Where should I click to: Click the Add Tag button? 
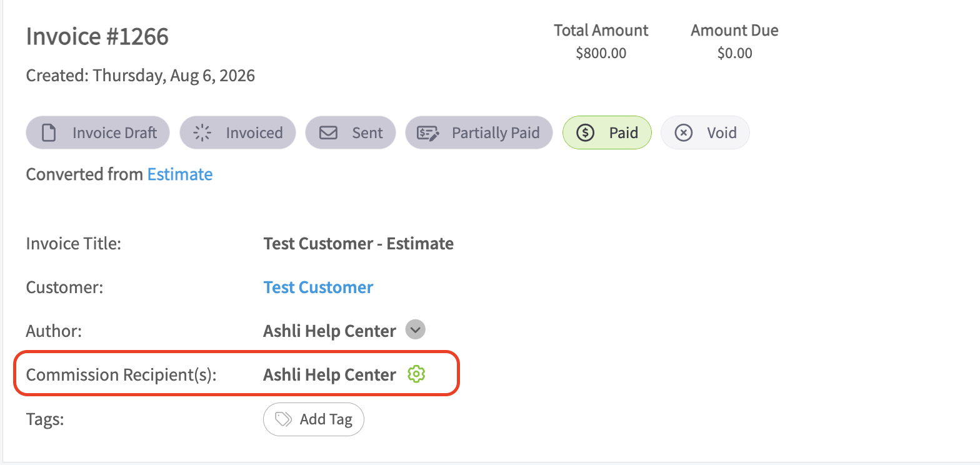(314, 419)
